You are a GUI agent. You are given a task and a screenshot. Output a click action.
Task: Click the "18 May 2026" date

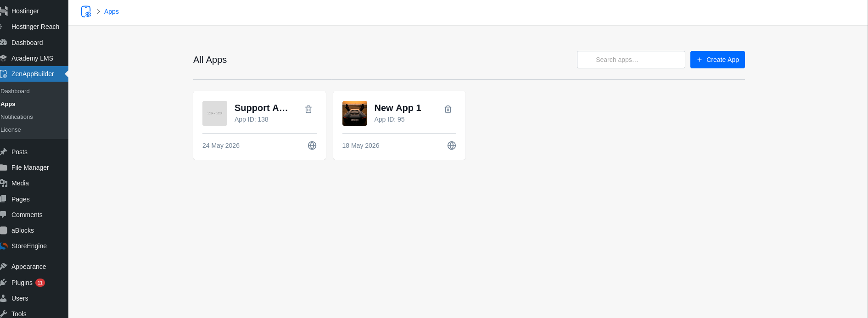click(x=361, y=145)
